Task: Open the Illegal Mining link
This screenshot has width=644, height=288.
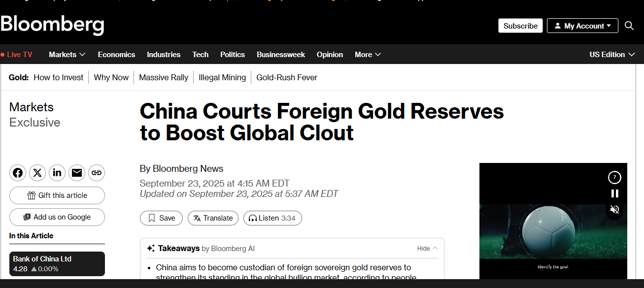Action: tap(222, 77)
